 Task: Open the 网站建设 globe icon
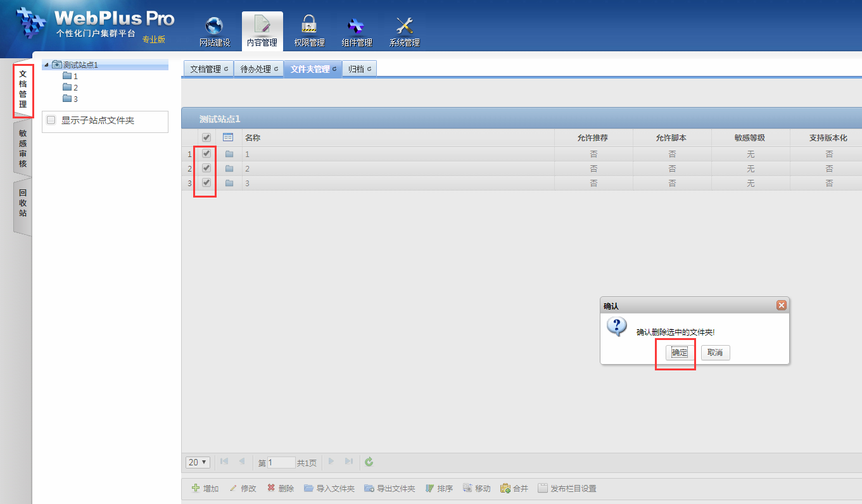(214, 26)
